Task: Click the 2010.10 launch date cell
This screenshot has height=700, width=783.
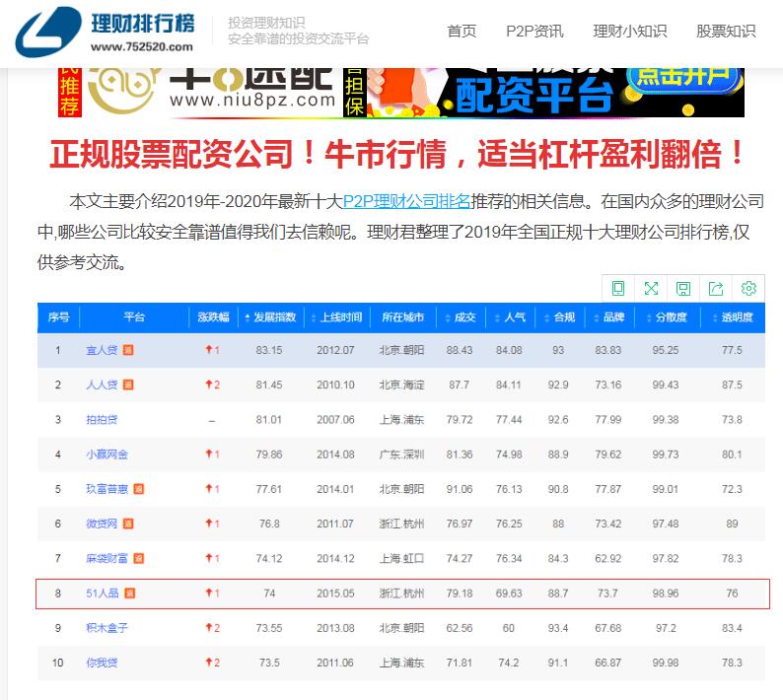Action: (x=335, y=385)
